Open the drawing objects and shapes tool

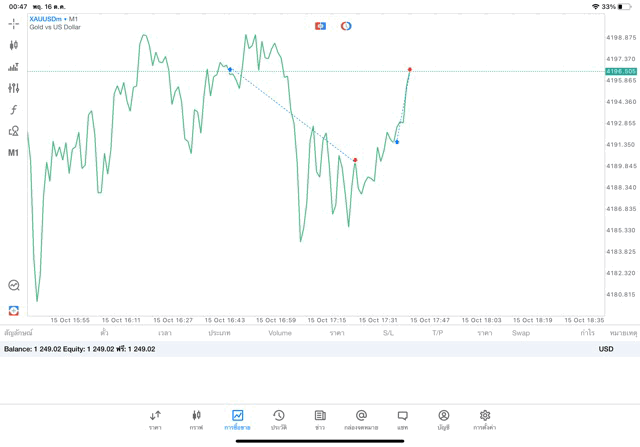[13, 131]
